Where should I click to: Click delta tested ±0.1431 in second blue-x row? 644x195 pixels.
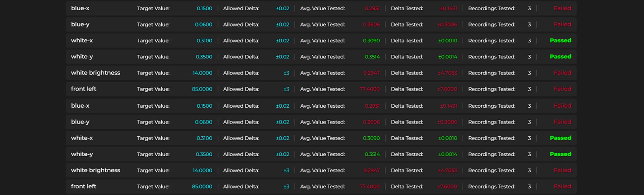448,106
